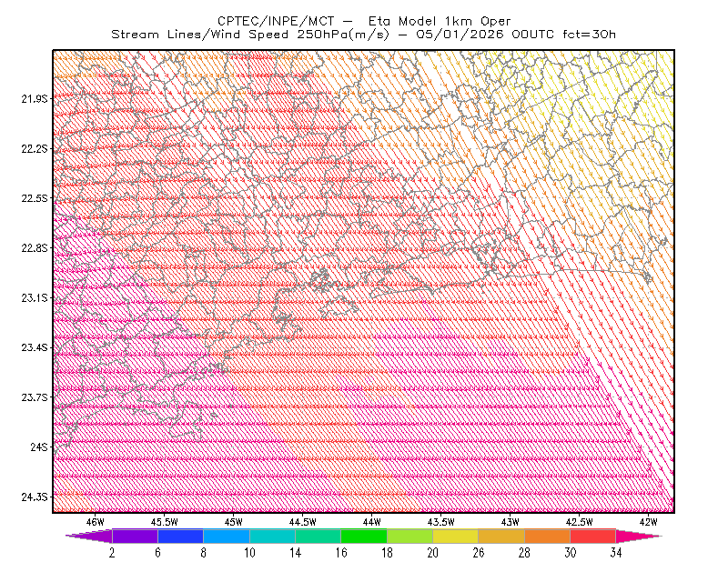This screenshot has height=562, width=728.
Task: Click the 21.9S latitude axis label
Action: pyautogui.click(x=35, y=99)
